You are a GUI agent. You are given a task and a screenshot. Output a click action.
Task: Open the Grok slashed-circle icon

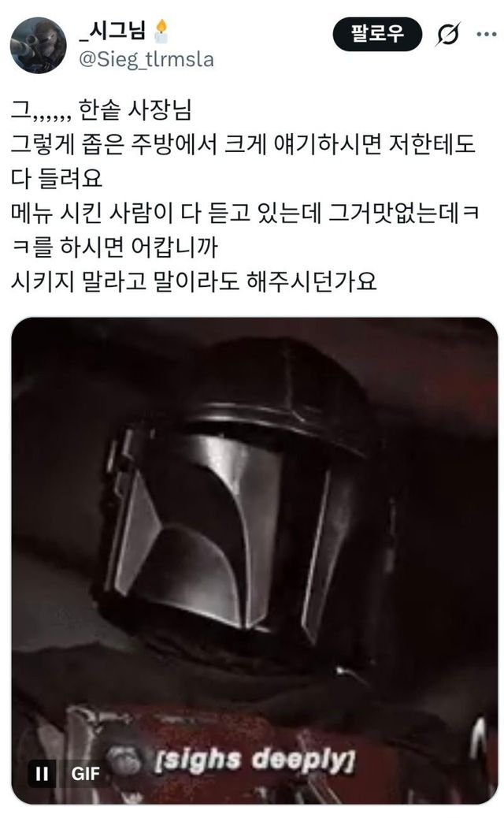(x=448, y=35)
